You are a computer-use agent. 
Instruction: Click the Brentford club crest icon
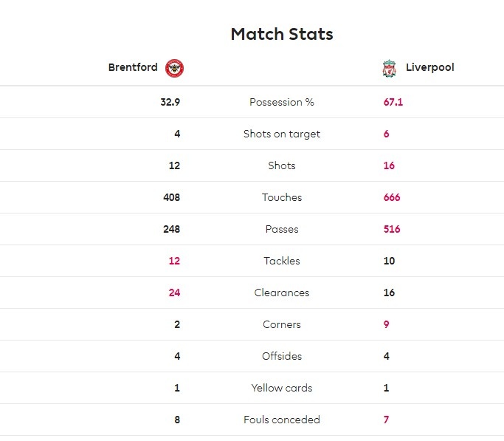[x=175, y=68]
